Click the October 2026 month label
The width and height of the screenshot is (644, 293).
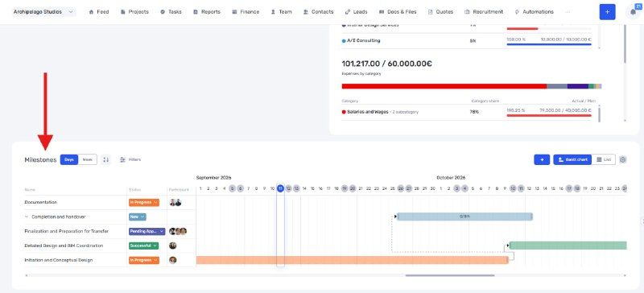451,178
